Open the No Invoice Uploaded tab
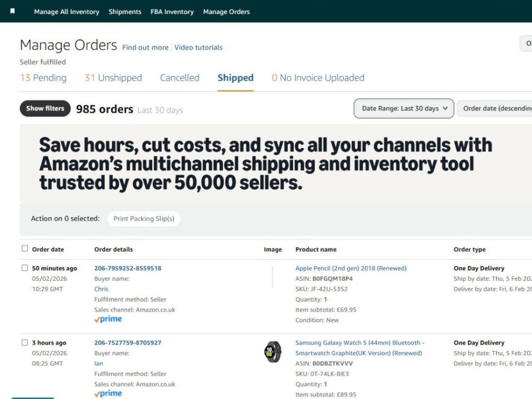The width and height of the screenshot is (532, 399). [318, 78]
